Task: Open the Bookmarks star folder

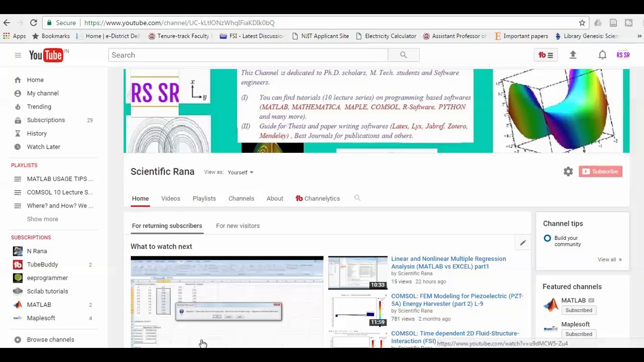Action: point(51,36)
